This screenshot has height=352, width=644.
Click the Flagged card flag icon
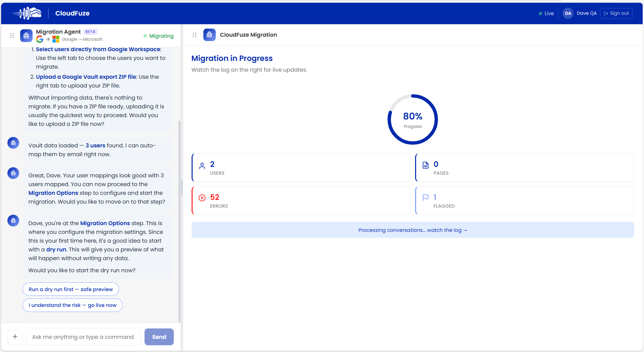pos(426,198)
